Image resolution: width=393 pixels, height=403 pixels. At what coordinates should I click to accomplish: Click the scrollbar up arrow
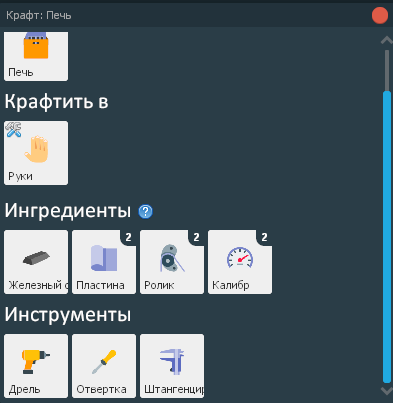coord(387,40)
